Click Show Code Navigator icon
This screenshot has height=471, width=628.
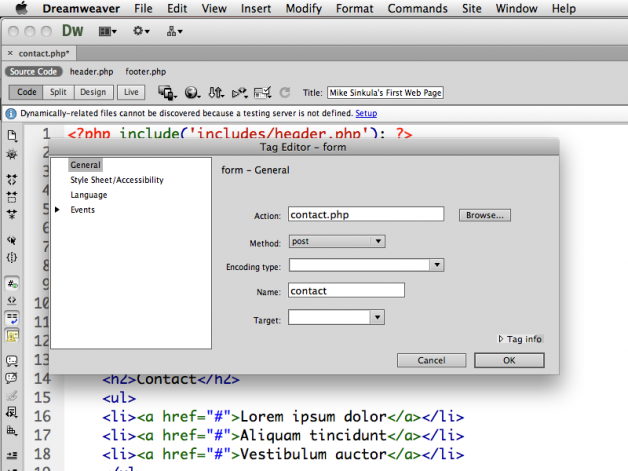(12, 154)
